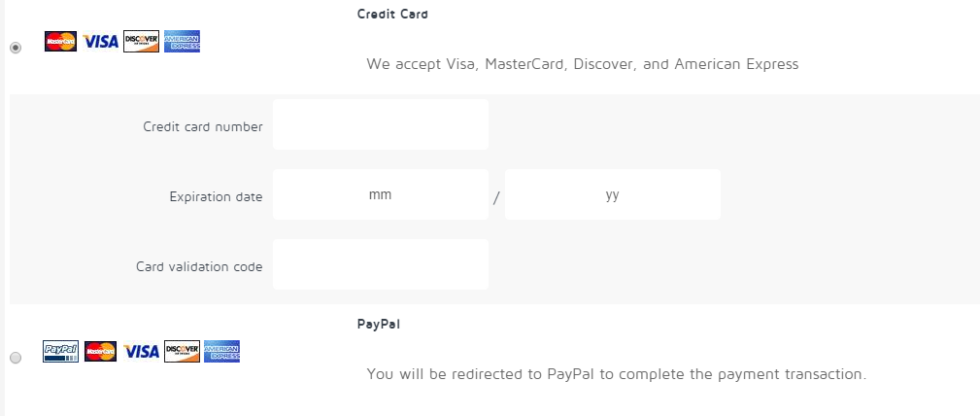This screenshot has height=416, width=980.
Task: Click Visa logo in PayPal row
Action: [141, 351]
